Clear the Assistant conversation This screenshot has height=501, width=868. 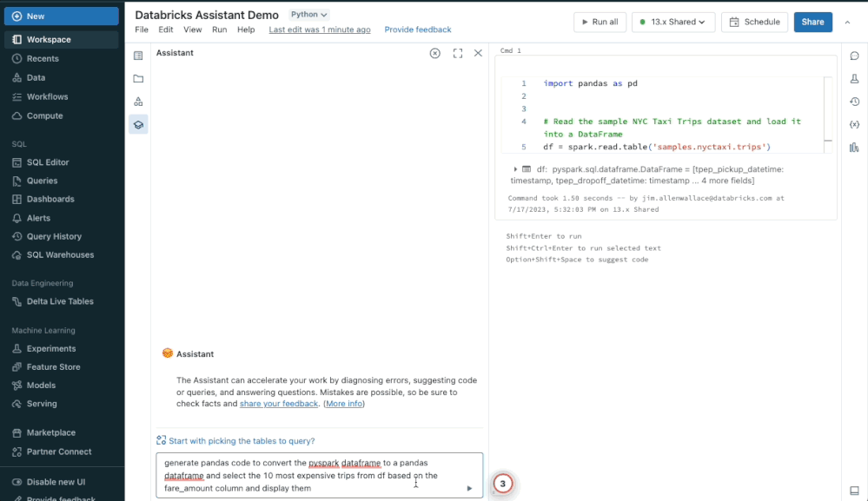click(x=435, y=53)
